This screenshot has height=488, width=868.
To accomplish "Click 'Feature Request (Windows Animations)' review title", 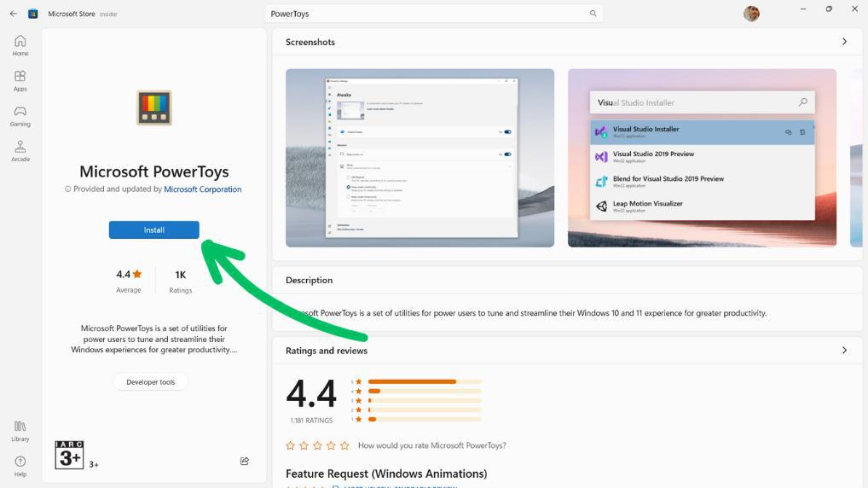I will pyautogui.click(x=386, y=473).
